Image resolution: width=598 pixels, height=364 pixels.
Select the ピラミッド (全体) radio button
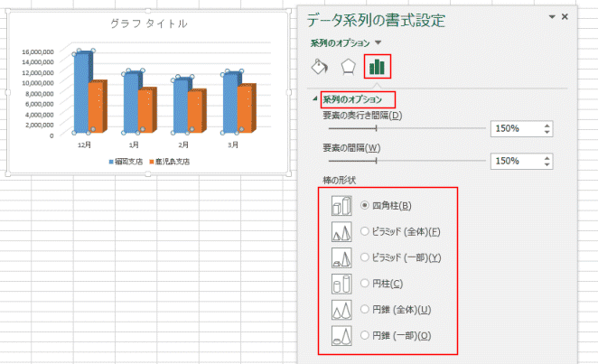[365, 231]
